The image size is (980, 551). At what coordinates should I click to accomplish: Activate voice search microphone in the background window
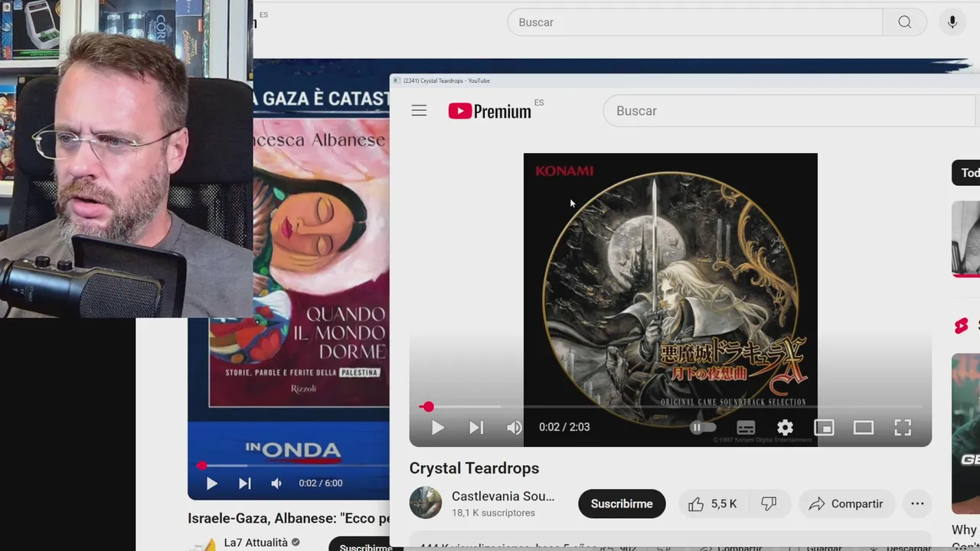pos(952,22)
